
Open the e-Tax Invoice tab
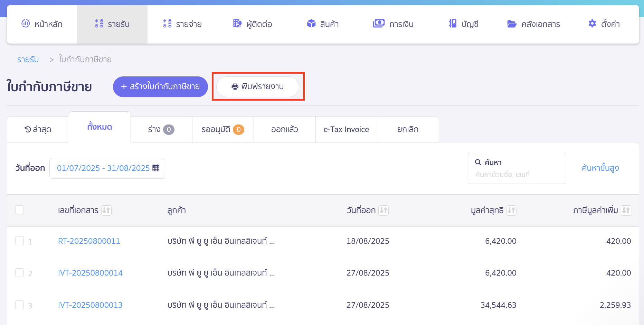346,129
